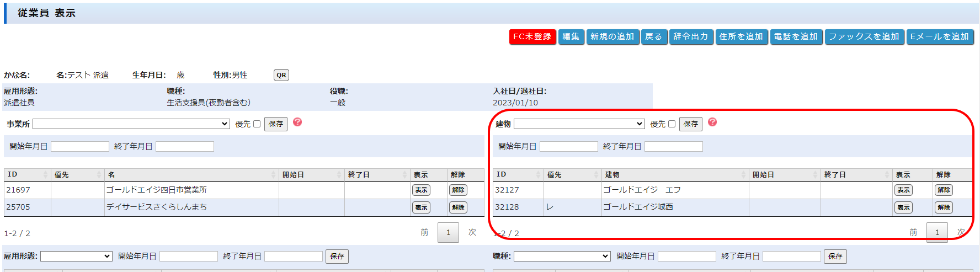Sort the 事業所 table by ID column

[x=27, y=174]
